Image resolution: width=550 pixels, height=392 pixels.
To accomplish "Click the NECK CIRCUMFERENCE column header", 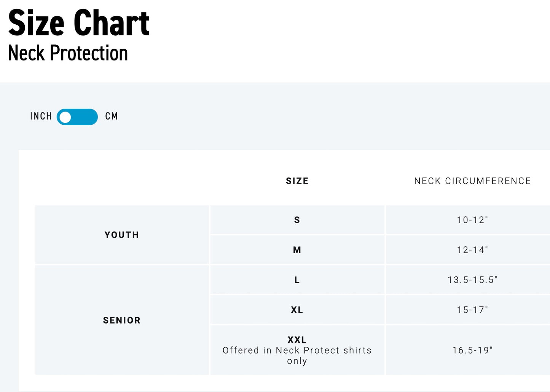I will coord(472,181).
